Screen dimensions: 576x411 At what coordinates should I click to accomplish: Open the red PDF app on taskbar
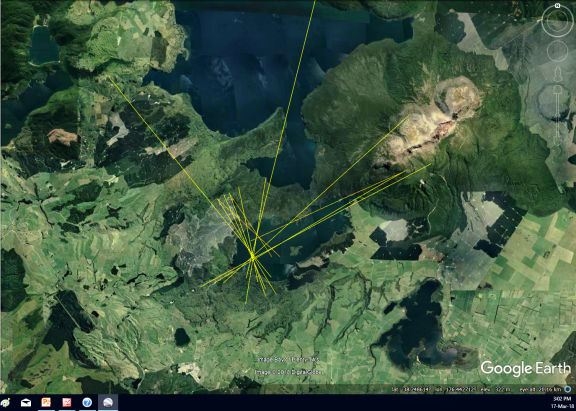[67, 403]
